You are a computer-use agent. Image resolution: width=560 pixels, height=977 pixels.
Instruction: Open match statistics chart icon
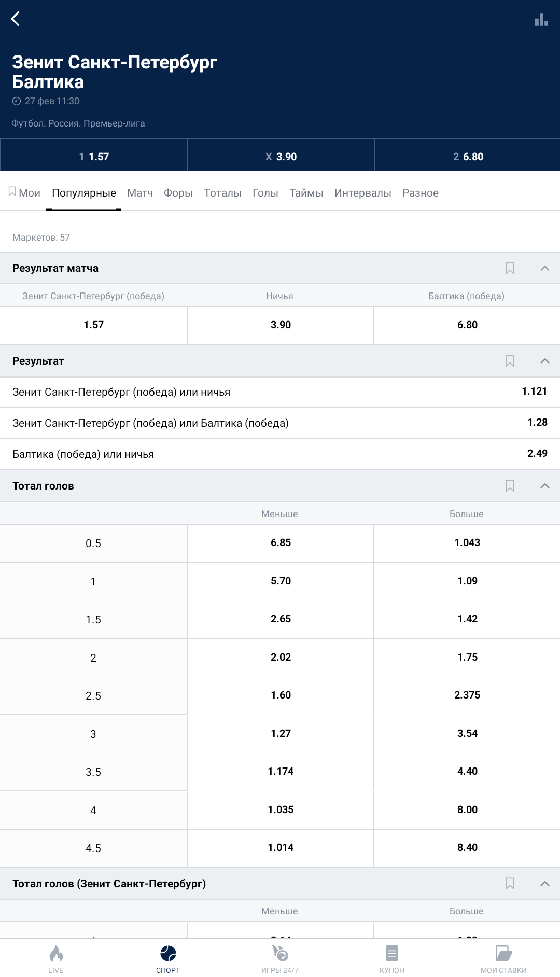coord(541,20)
